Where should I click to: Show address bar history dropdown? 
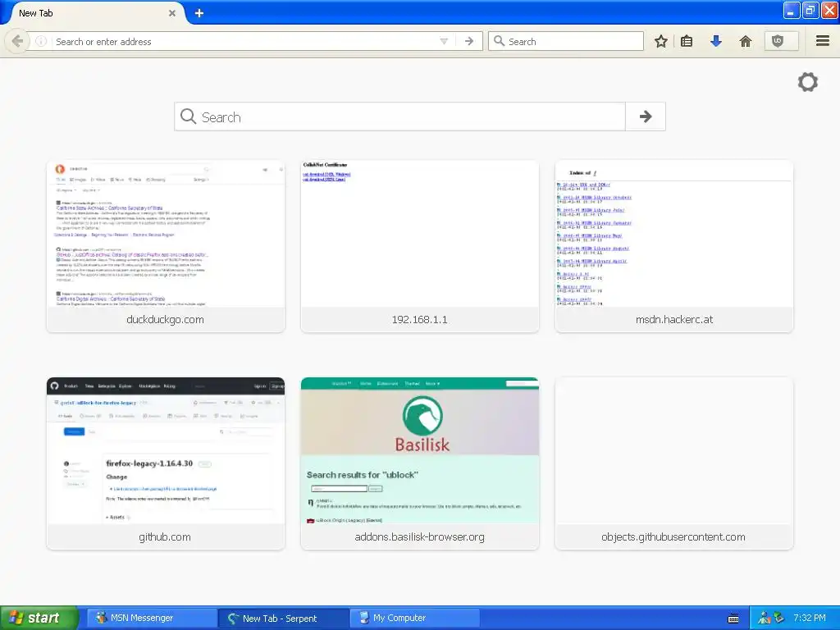point(444,41)
